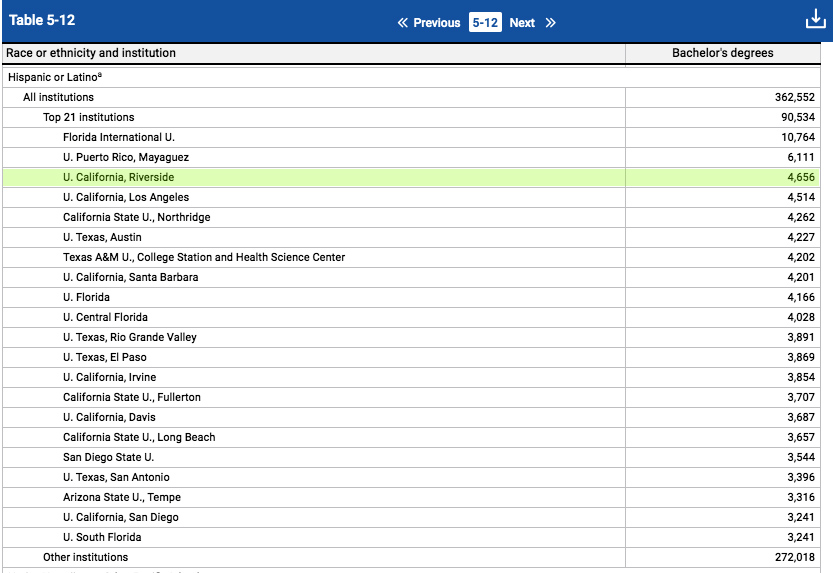This screenshot has width=833, height=573.
Task: Select the U. Texas, Rio Grande Valley row
Action: click(x=411, y=338)
